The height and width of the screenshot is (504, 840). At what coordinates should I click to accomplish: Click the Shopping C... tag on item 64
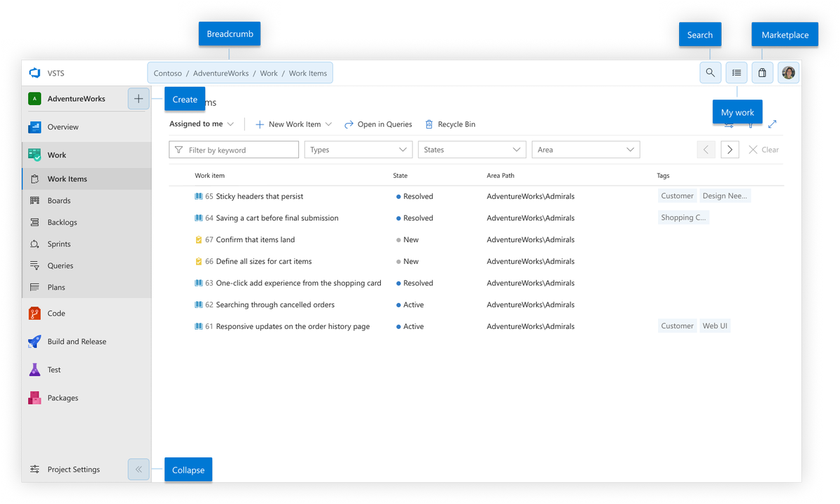[x=683, y=218]
